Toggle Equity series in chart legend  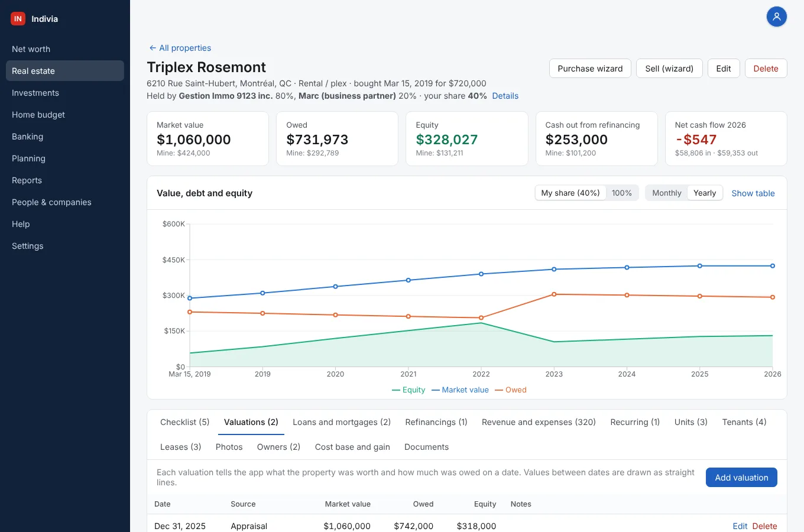tap(409, 390)
